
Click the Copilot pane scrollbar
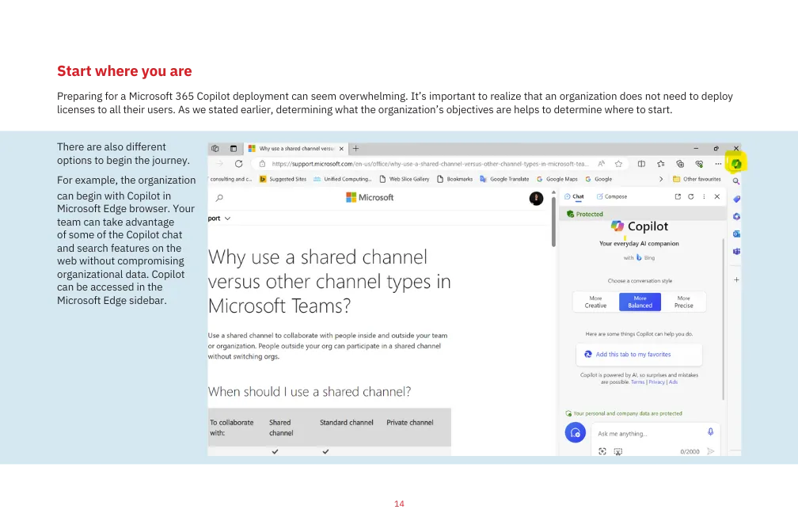click(x=724, y=319)
